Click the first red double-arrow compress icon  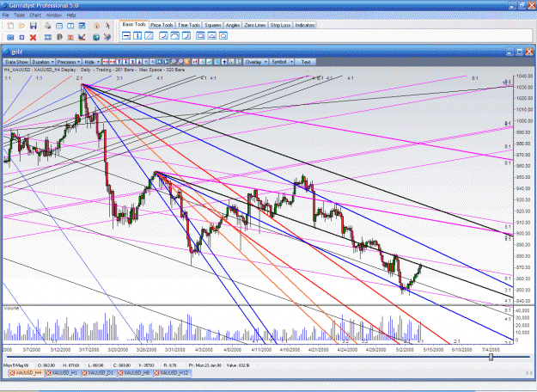[x=106, y=62]
